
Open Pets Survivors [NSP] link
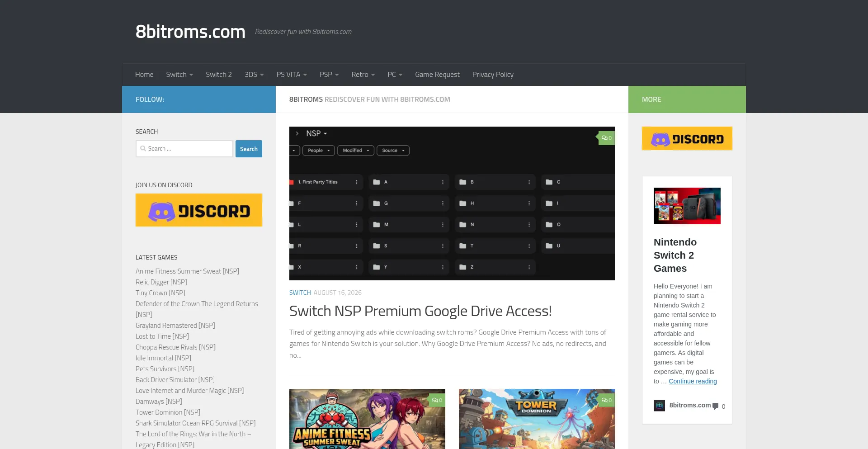tap(165, 369)
